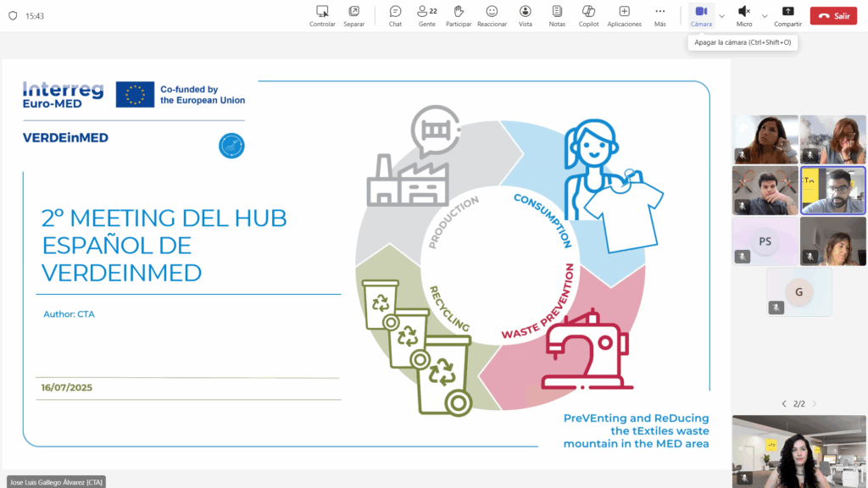Open the meeting Chat panel
Viewport: 868px width, 488px height.
coord(395,16)
